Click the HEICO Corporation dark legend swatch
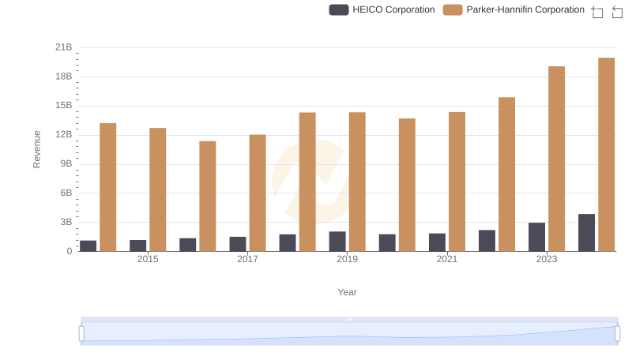Image resolution: width=632 pixels, height=364 pixels. [x=339, y=9]
